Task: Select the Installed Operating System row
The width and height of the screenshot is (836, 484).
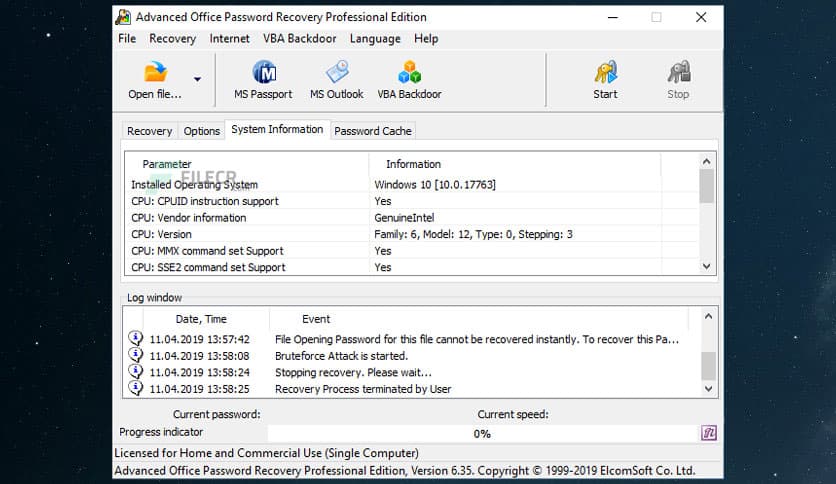Action: pos(412,184)
